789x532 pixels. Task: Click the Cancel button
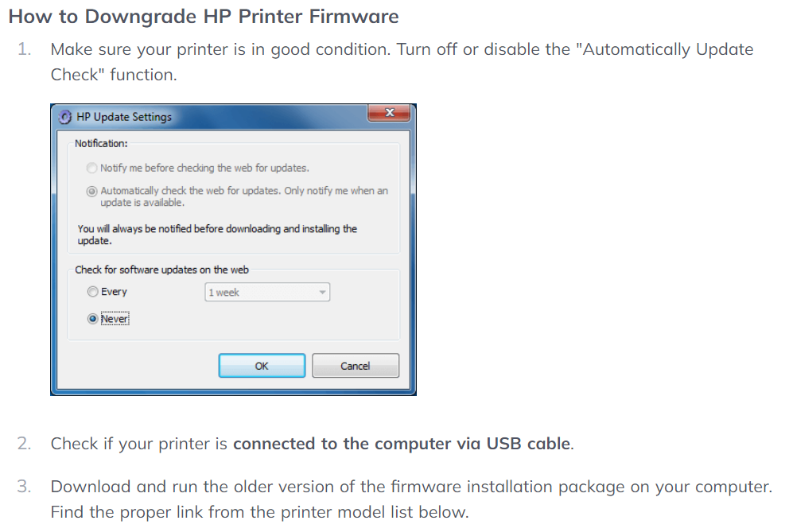[355, 366]
